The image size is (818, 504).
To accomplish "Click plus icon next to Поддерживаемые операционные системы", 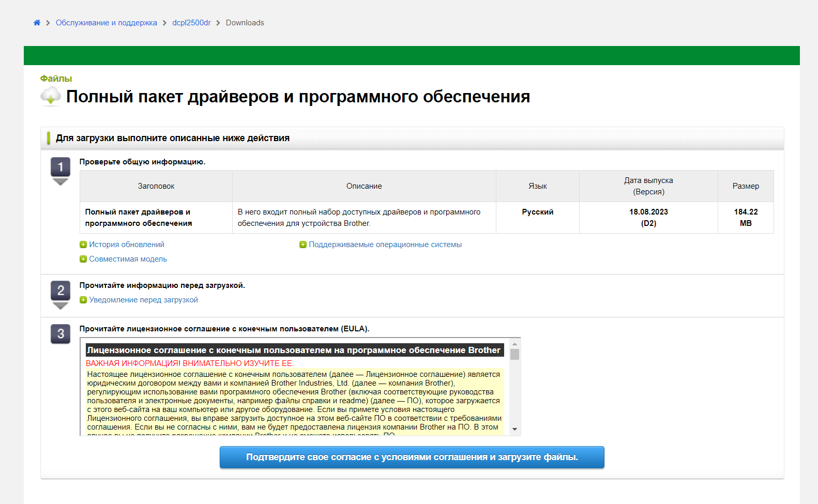I will tap(303, 245).
